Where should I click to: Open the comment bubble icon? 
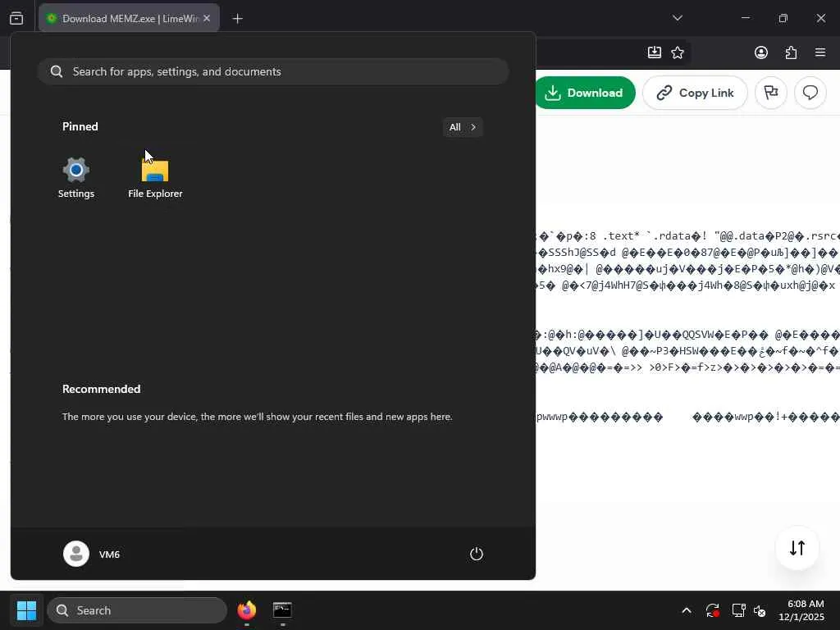tap(810, 93)
